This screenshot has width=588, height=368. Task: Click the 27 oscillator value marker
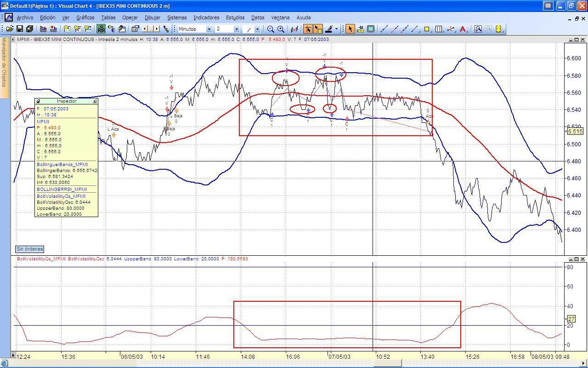coord(571,319)
